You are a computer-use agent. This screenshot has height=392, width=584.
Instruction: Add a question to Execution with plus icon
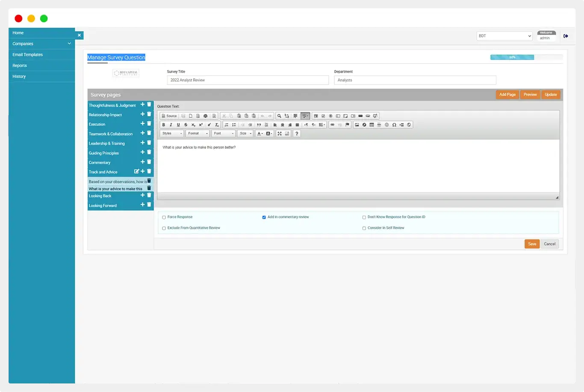coord(143,124)
